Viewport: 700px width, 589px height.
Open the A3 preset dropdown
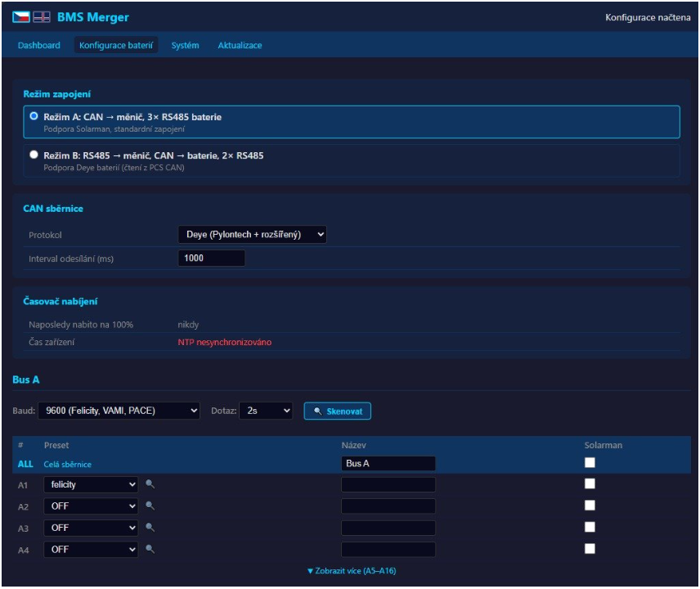[91, 528]
